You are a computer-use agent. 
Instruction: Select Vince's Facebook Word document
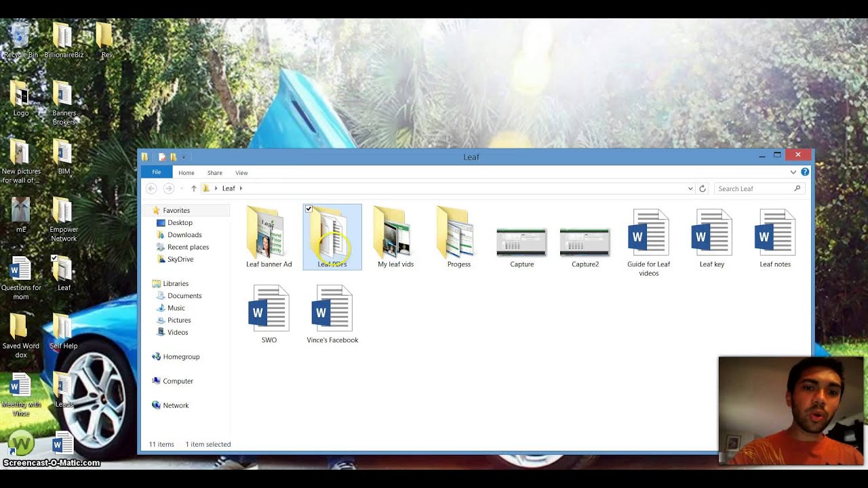[x=332, y=314]
